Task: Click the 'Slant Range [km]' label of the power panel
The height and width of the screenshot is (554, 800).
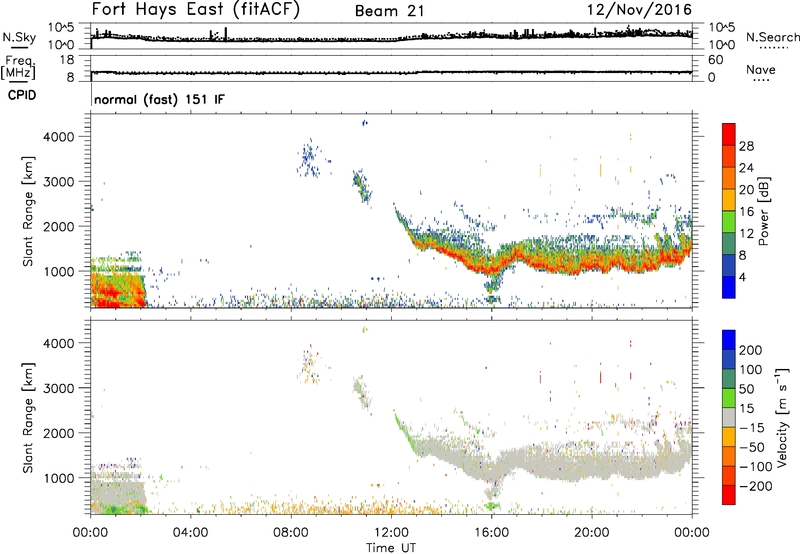Action: [28, 211]
